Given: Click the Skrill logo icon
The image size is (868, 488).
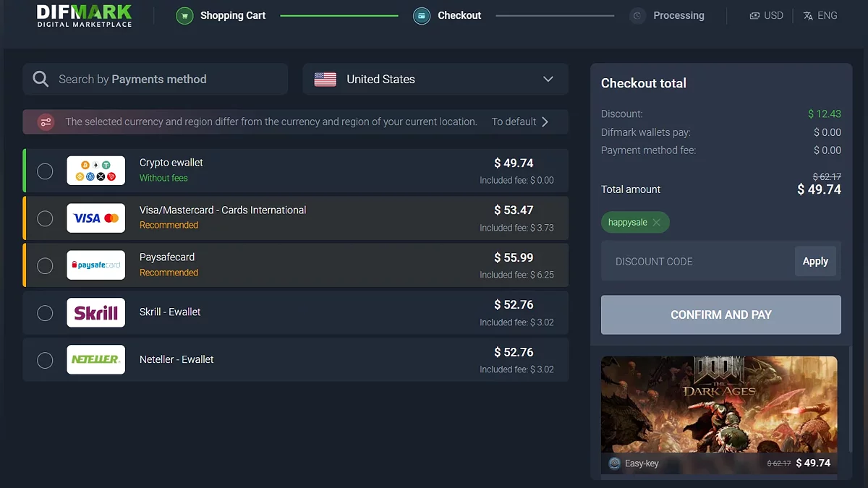Looking at the screenshot, I should (95, 313).
